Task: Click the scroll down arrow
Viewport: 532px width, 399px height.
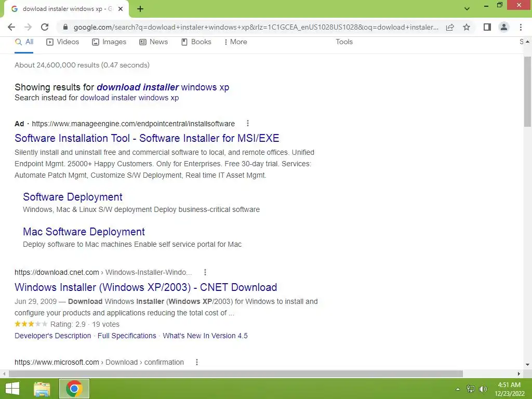Action: pyautogui.click(x=528, y=365)
